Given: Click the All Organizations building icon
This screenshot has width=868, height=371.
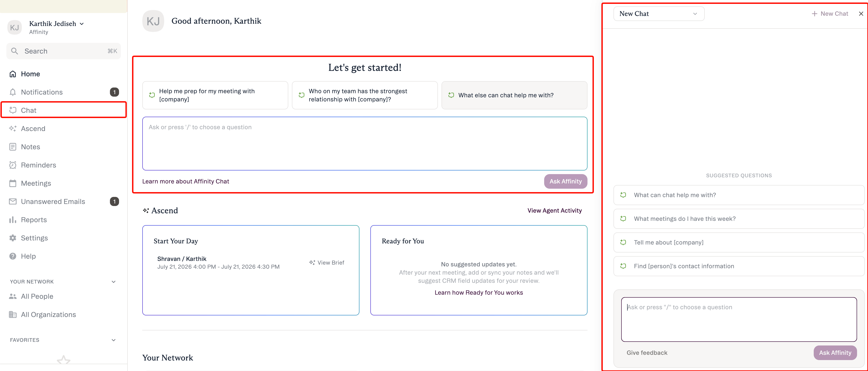Looking at the screenshot, I should 13,314.
